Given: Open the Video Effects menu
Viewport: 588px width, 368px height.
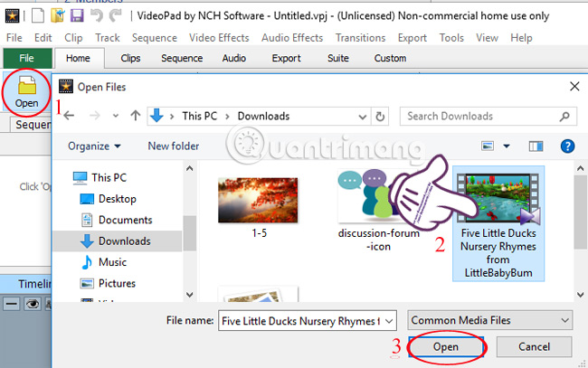Looking at the screenshot, I should (219, 38).
